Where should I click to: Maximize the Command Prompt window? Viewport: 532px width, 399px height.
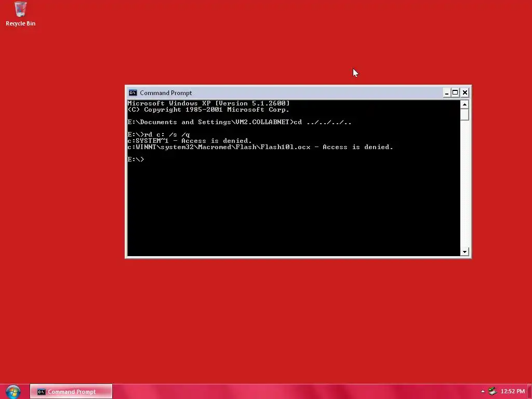[x=455, y=92]
